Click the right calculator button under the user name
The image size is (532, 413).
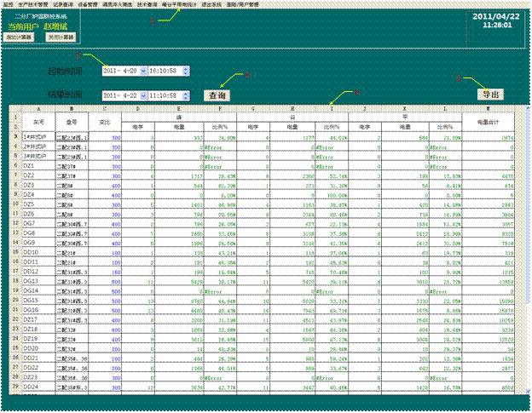[60, 38]
